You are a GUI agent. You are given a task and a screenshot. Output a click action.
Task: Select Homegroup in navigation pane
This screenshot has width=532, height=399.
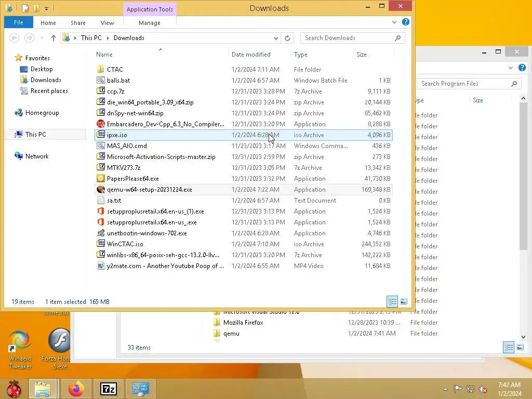tap(42, 113)
